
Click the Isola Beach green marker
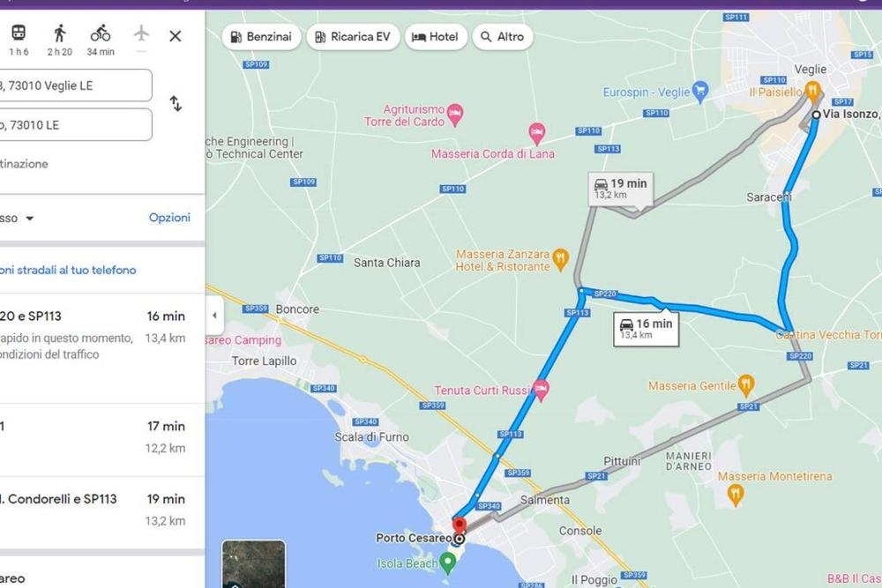[x=448, y=562]
